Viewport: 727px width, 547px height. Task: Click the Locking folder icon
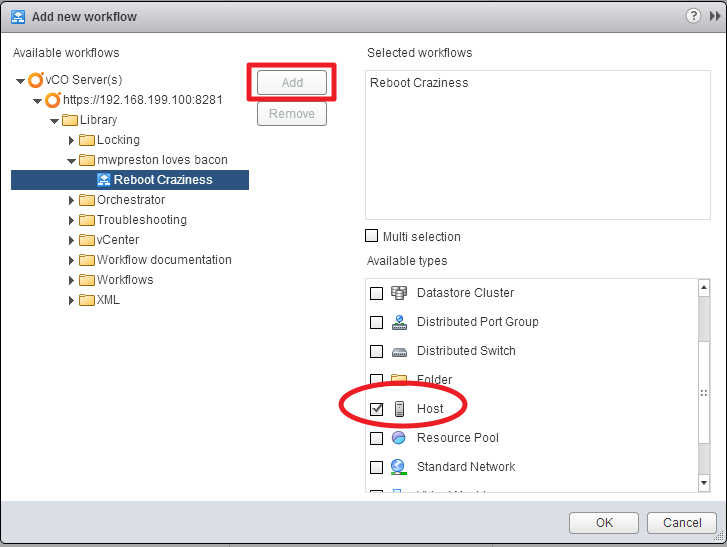click(x=87, y=140)
